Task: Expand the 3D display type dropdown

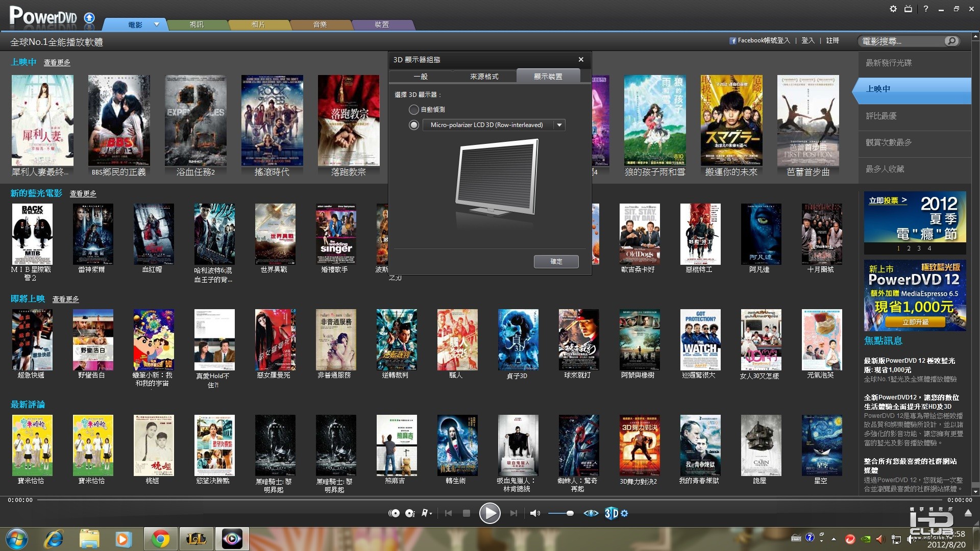Action: [x=559, y=125]
